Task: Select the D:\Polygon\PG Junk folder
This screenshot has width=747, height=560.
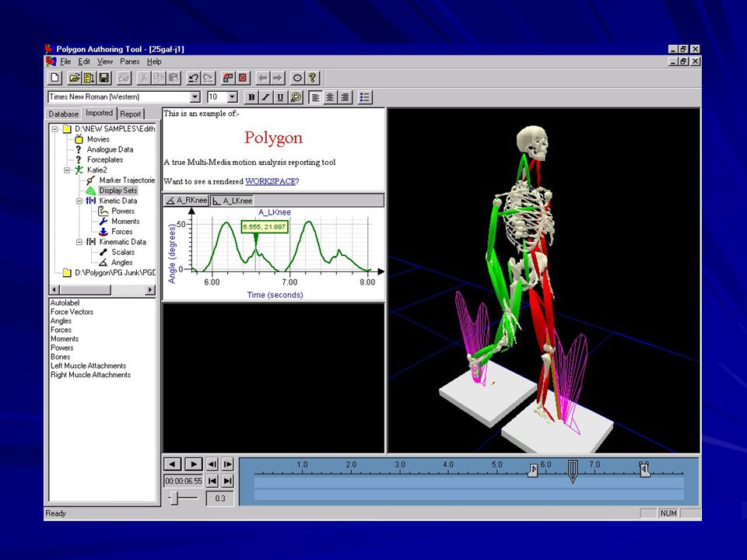Action: (115, 273)
